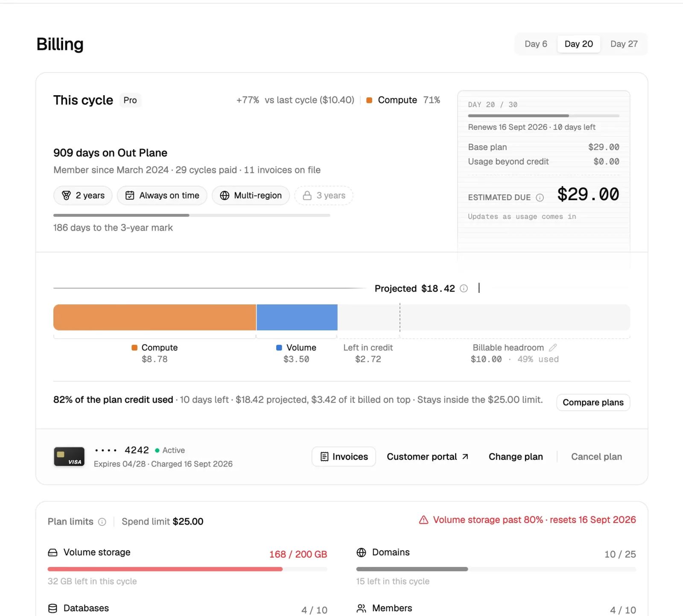Image resolution: width=683 pixels, height=616 pixels.
Task: Click the info icon beside Projected $18.42
Action: 464,289
